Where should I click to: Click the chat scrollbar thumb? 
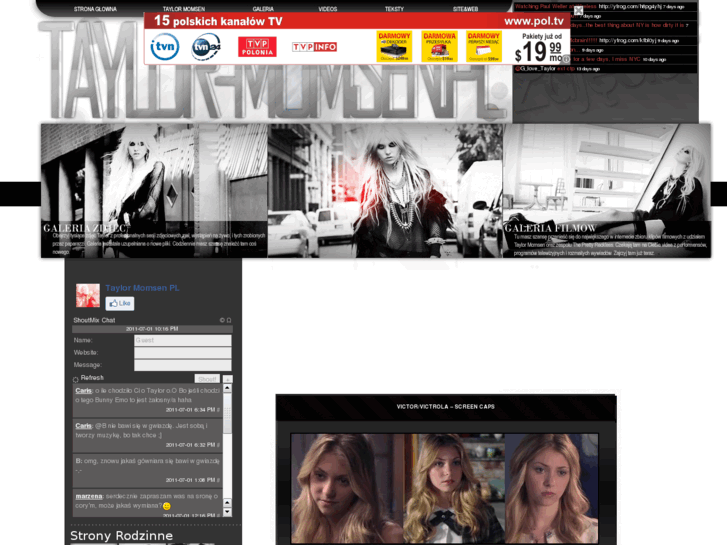coord(227,413)
